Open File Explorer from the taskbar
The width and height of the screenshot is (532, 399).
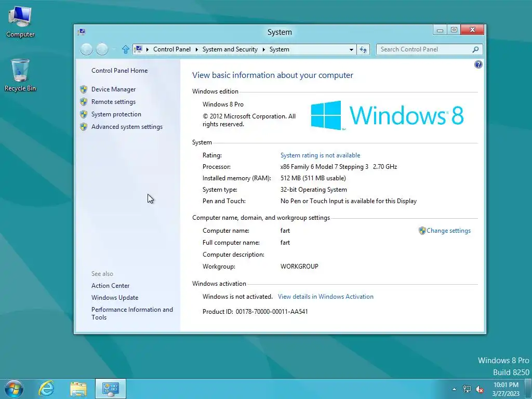pyautogui.click(x=78, y=389)
